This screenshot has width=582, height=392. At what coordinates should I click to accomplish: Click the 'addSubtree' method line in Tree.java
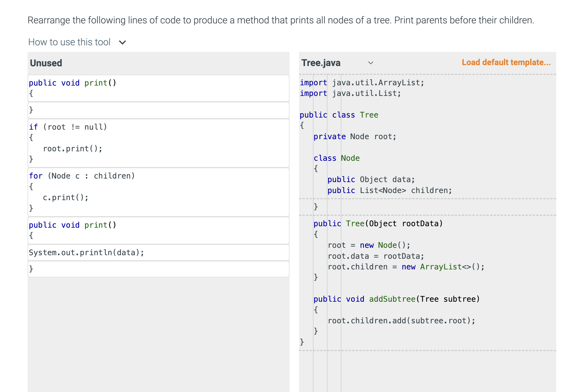pos(396,299)
